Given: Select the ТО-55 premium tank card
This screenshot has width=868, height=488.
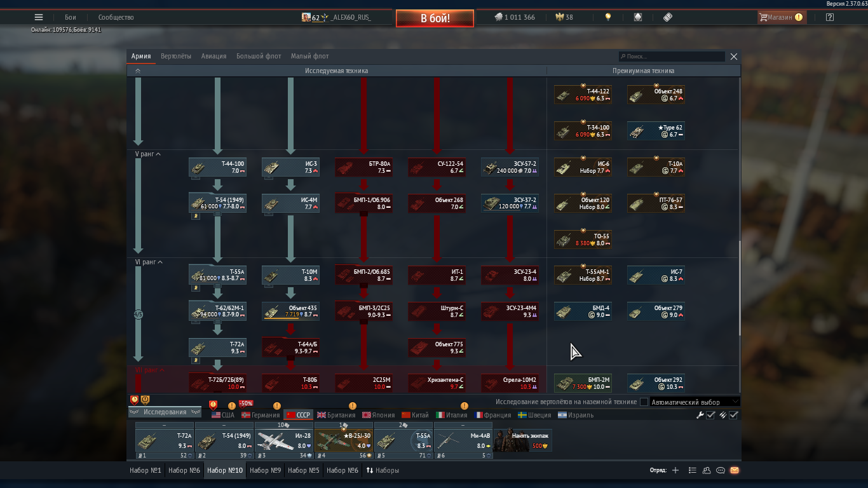Looking at the screenshot, I should click(583, 239).
